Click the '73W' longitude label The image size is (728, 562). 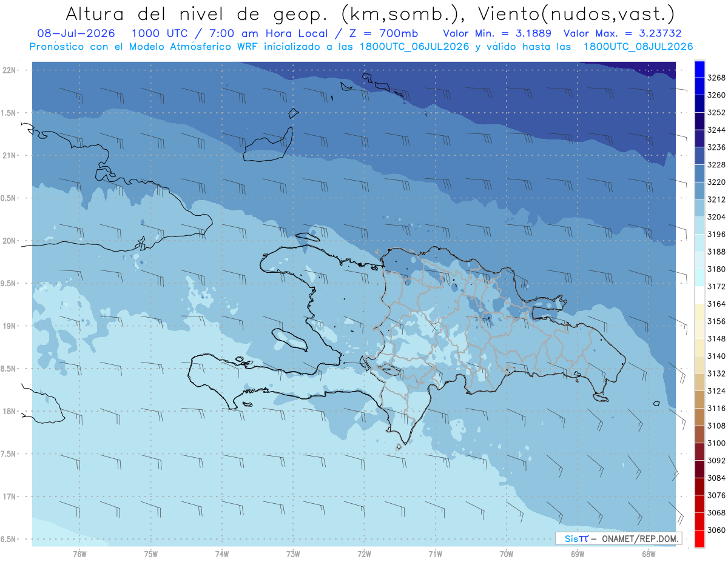point(293,554)
